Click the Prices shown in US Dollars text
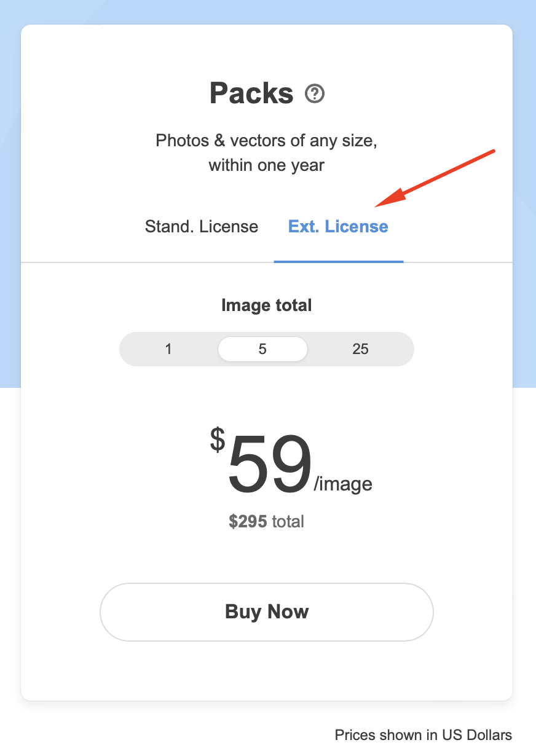This screenshot has width=536, height=756. coord(423,734)
